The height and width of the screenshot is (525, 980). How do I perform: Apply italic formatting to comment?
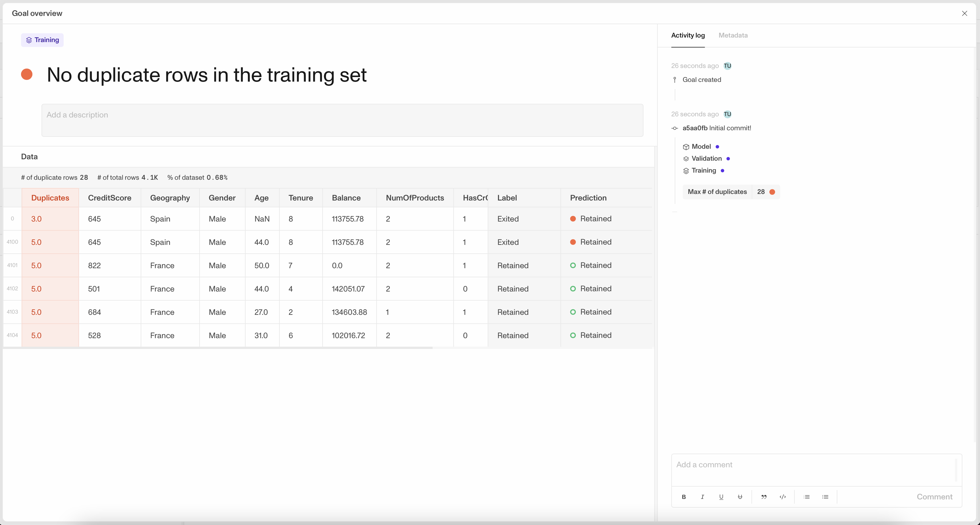point(702,497)
